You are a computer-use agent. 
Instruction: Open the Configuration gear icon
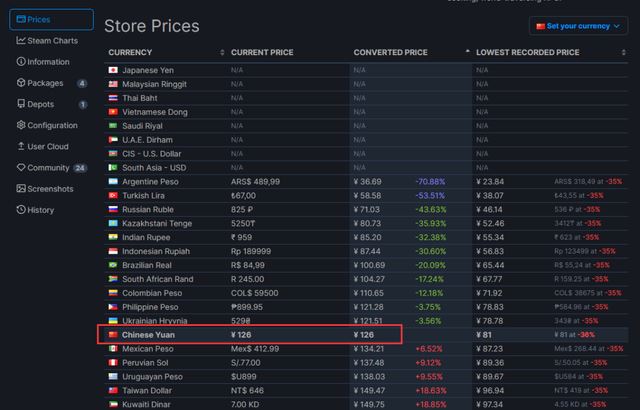click(x=21, y=125)
